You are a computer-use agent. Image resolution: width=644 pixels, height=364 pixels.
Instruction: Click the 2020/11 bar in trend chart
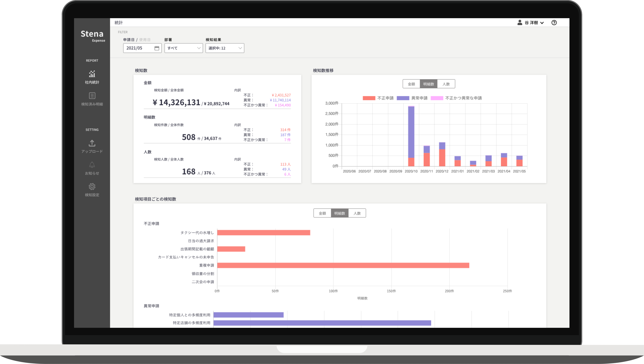click(427, 156)
